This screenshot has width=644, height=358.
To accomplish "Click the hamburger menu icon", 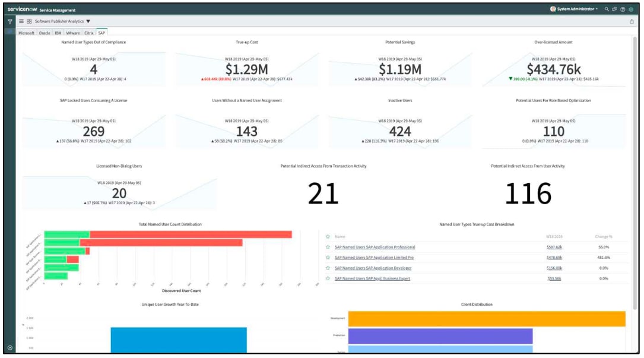I will pyautogui.click(x=21, y=21).
